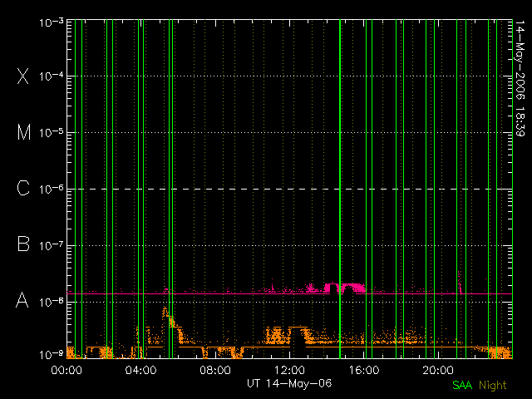Click the 10^-3 y-axis value
The height and width of the screenshot is (399, 532).
(x=52, y=22)
